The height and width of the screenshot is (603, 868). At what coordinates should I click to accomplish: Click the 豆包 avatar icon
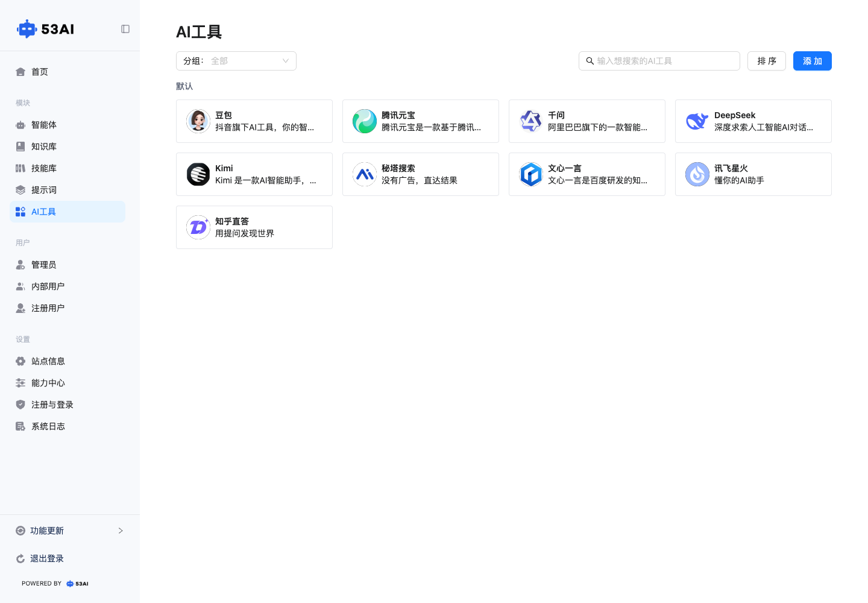[x=198, y=121]
